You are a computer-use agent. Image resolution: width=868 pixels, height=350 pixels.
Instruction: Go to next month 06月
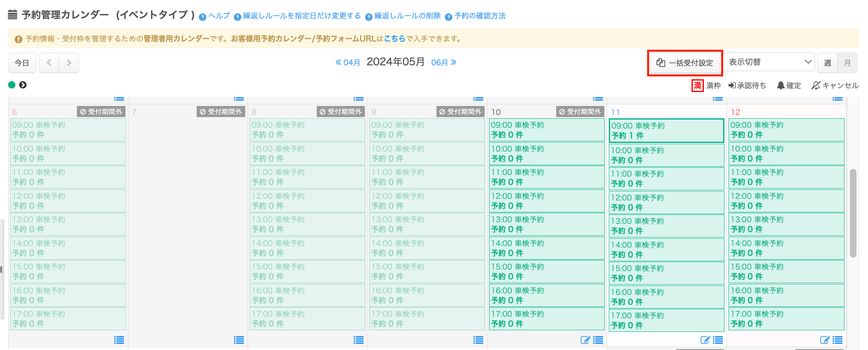pos(443,62)
